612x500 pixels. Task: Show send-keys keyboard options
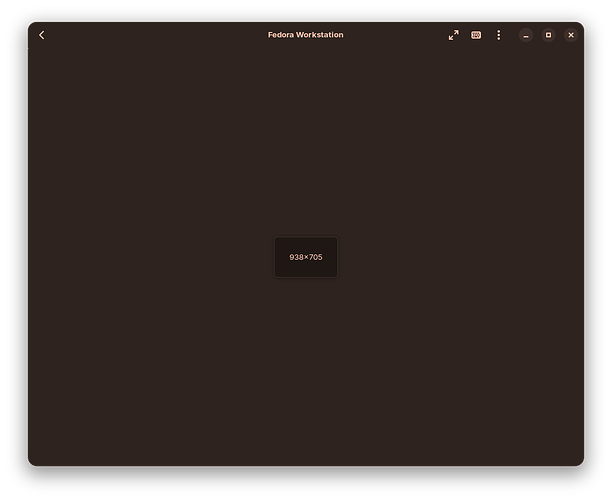(476, 35)
